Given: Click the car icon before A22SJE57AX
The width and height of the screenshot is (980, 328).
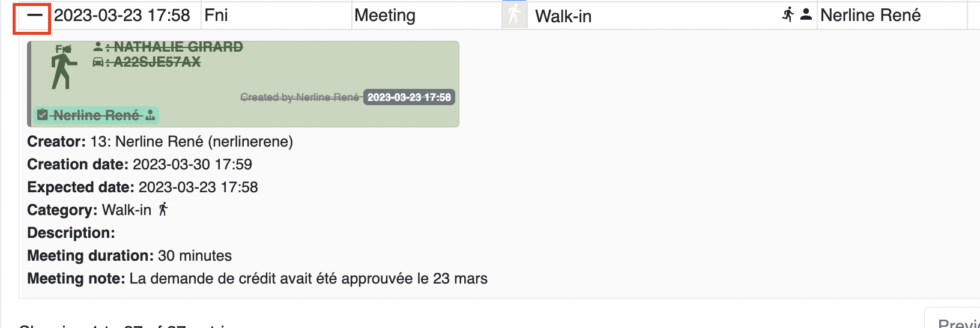Looking at the screenshot, I should coord(98,62).
